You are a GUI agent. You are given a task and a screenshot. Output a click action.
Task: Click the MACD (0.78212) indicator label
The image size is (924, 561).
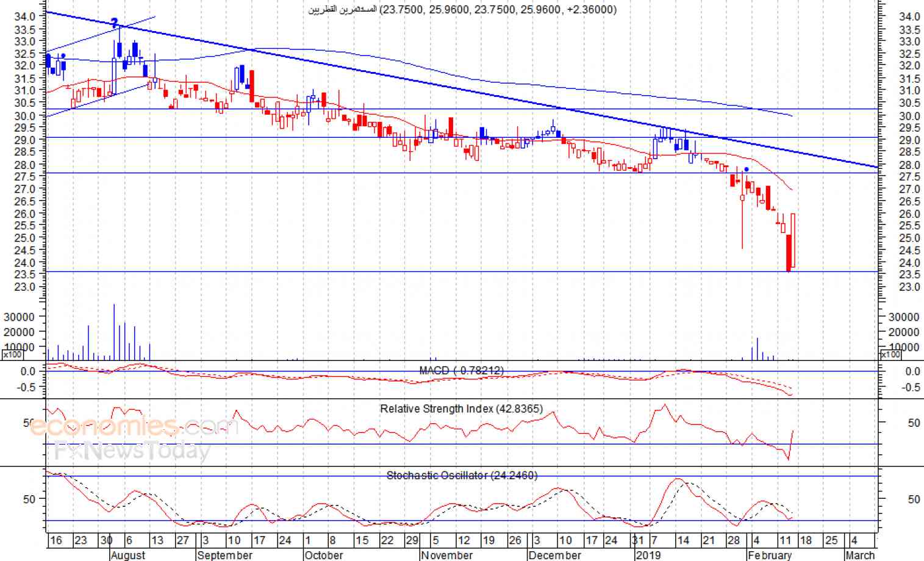(x=461, y=371)
